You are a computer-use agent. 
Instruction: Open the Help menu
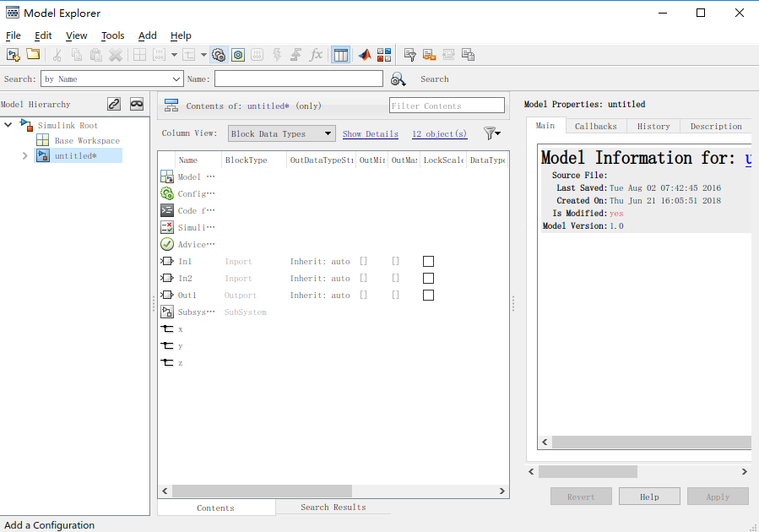[x=181, y=35]
